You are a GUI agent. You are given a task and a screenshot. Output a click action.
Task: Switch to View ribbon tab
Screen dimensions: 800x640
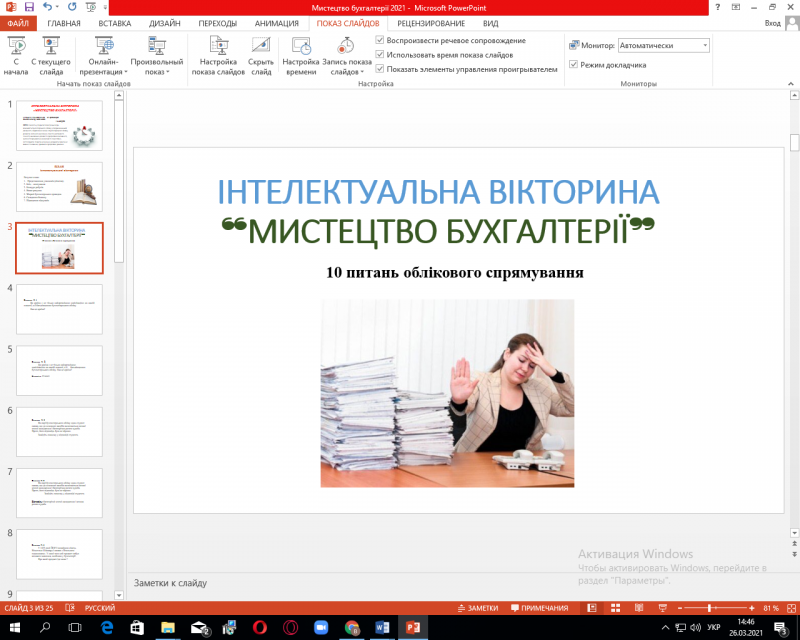click(490, 23)
